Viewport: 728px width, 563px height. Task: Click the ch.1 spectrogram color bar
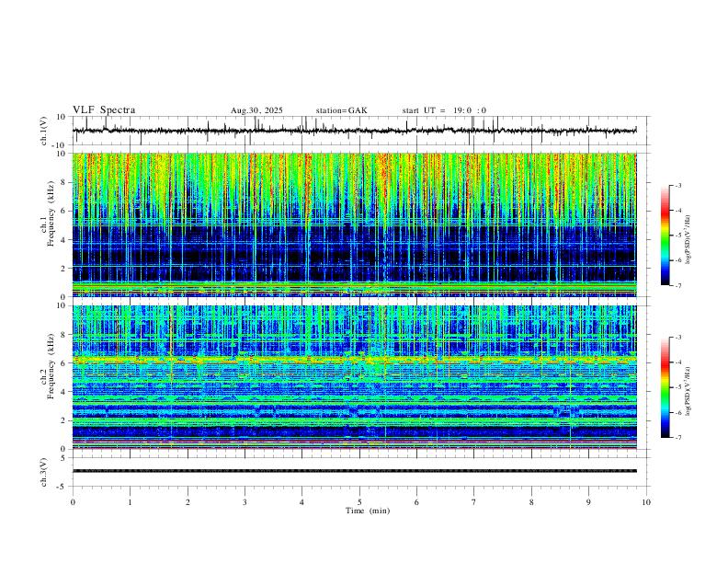[x=665, y=236]
